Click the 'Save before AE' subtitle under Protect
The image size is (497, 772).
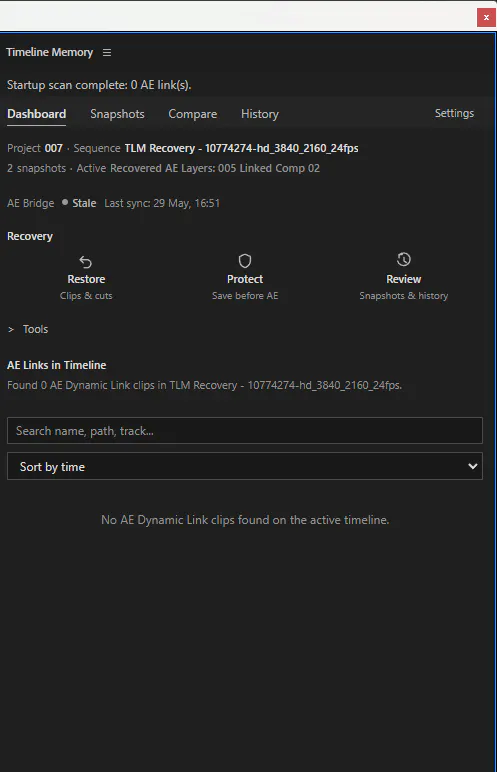pyautogui.click(x=245, y=295)
